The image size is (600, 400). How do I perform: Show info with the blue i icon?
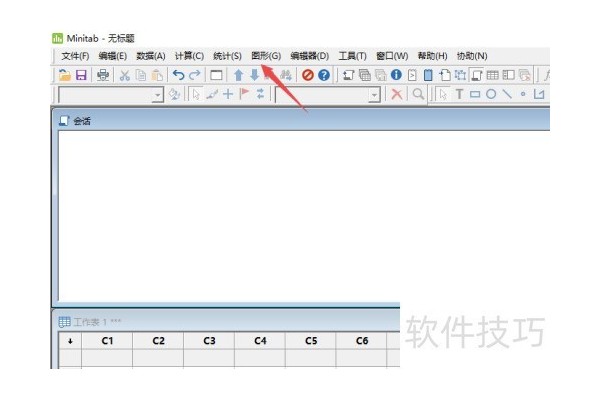point(396,75)
